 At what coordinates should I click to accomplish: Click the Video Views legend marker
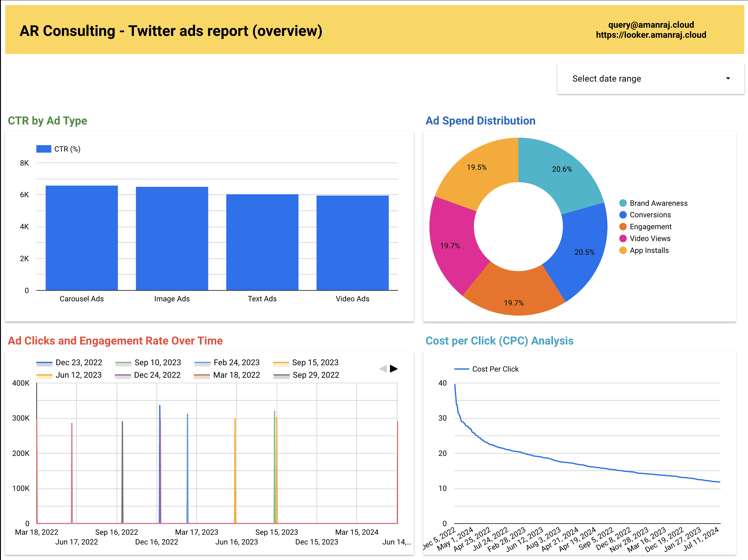click(623, 238)
